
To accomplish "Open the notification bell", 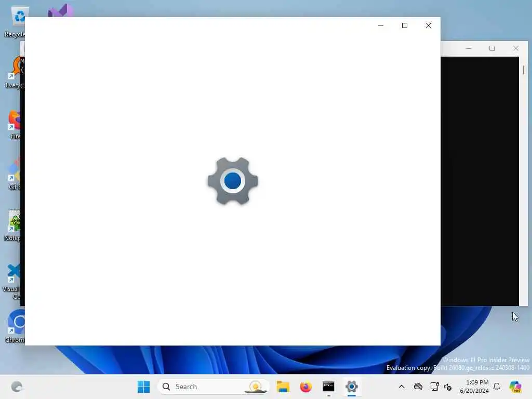I will pyautogui.click(x=497, y=387).
